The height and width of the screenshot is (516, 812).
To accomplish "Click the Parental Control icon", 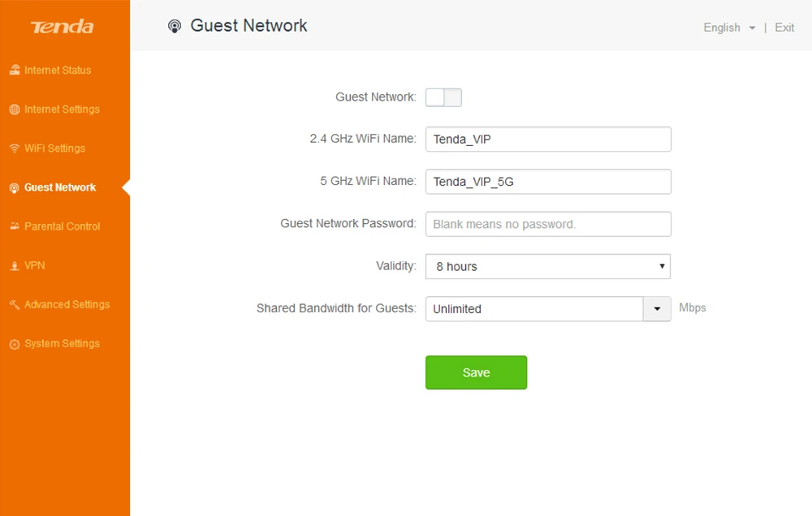I will coord(15,226).
